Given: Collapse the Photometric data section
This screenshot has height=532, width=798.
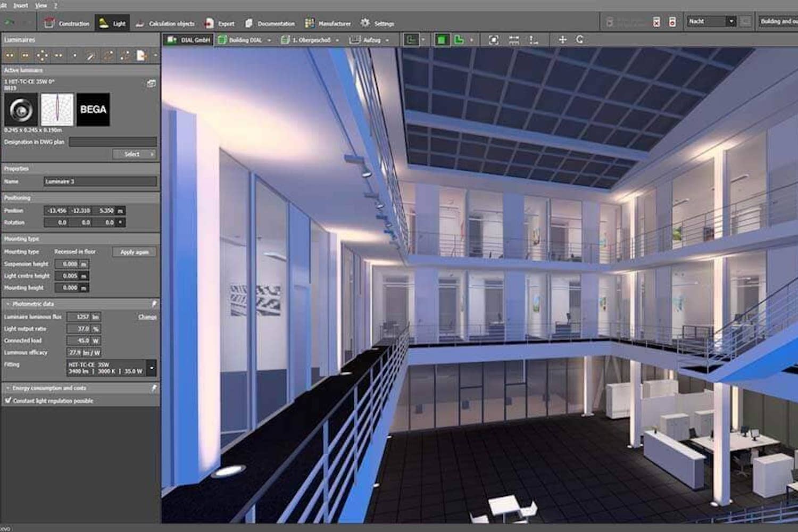Looking at the screenshot, I should 7,304.
